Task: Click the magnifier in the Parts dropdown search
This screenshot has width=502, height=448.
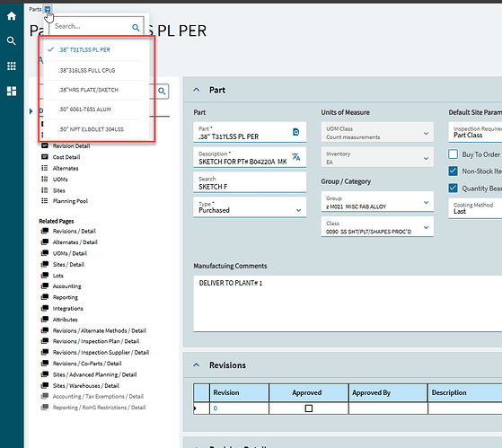Action: coord(136,28)
